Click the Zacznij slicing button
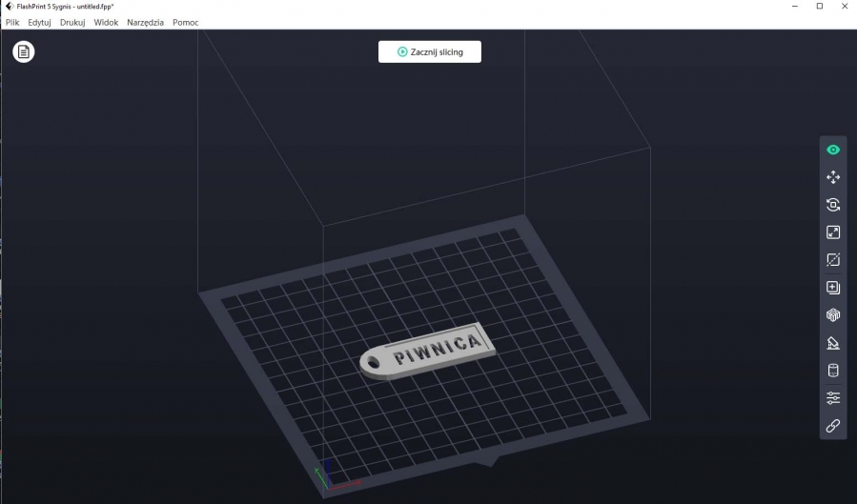 (x=430, y=51)
